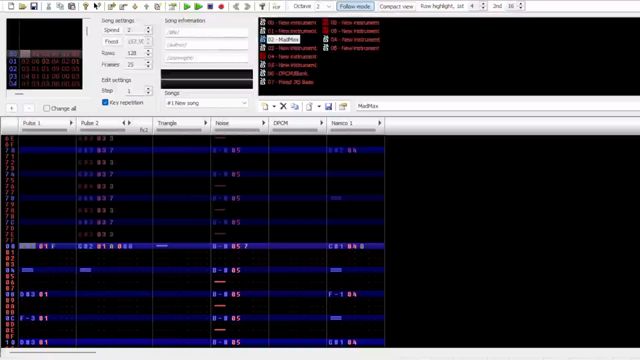Toggle the Follow mode button
The height and width of the screenshot is (360, 640).
[x=355, y=7]
